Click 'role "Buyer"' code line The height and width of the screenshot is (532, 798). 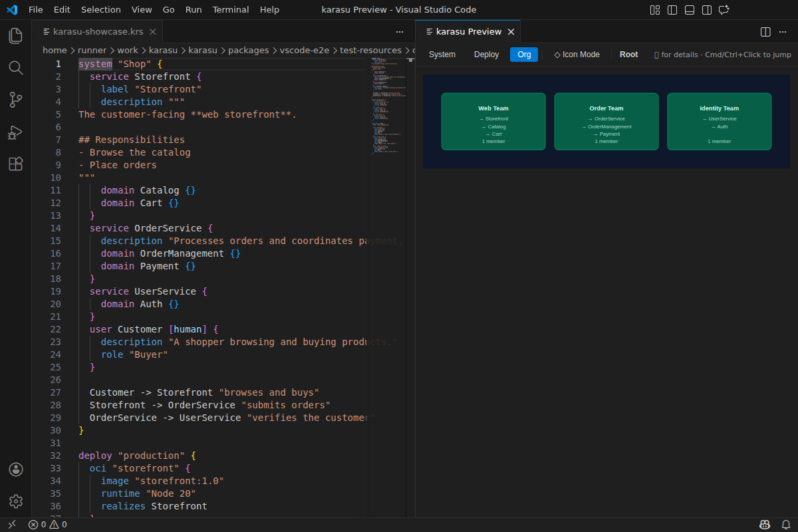coord(134,354)
